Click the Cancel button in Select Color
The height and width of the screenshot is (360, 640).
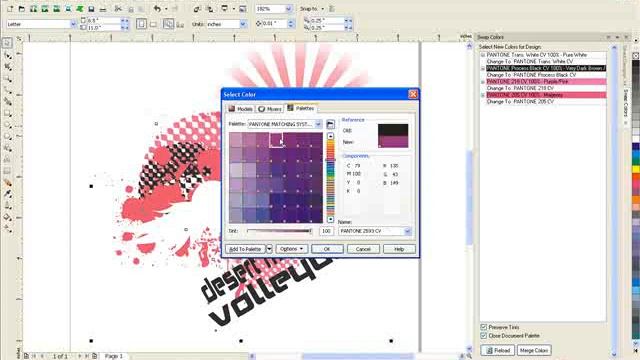(x=363, y=249)
